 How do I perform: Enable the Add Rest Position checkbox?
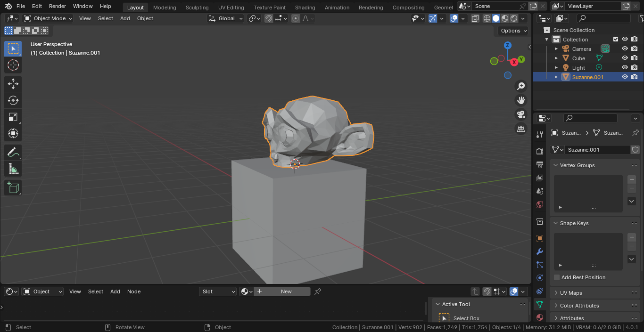click(x=557, y=277)
